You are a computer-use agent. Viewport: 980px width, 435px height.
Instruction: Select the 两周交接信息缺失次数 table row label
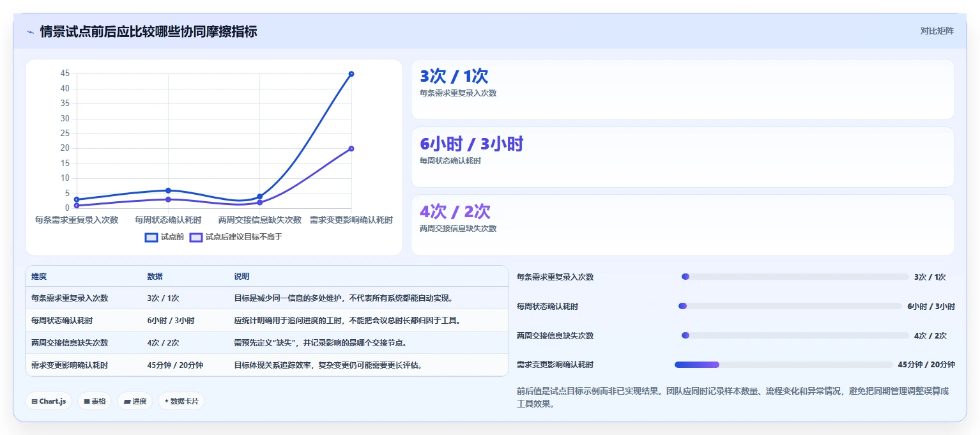click(x=70, y=343)
